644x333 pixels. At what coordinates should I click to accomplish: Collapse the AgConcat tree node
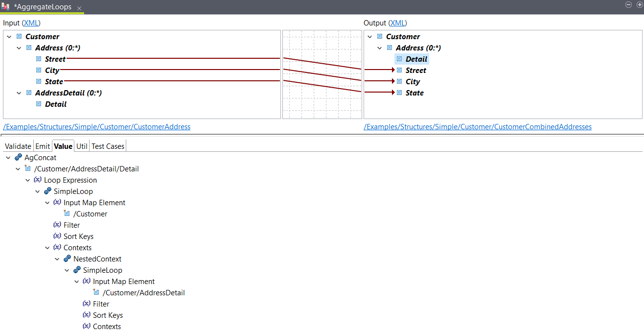8,158
